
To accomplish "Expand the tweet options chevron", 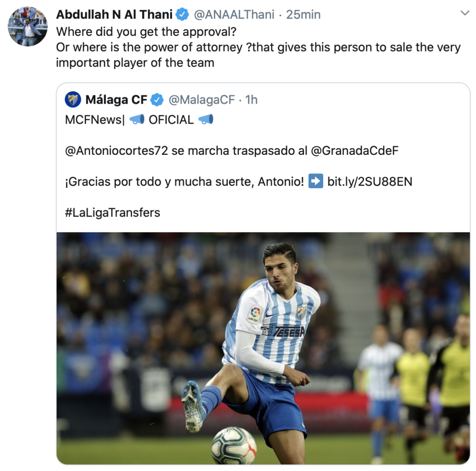I will (465, 13).
